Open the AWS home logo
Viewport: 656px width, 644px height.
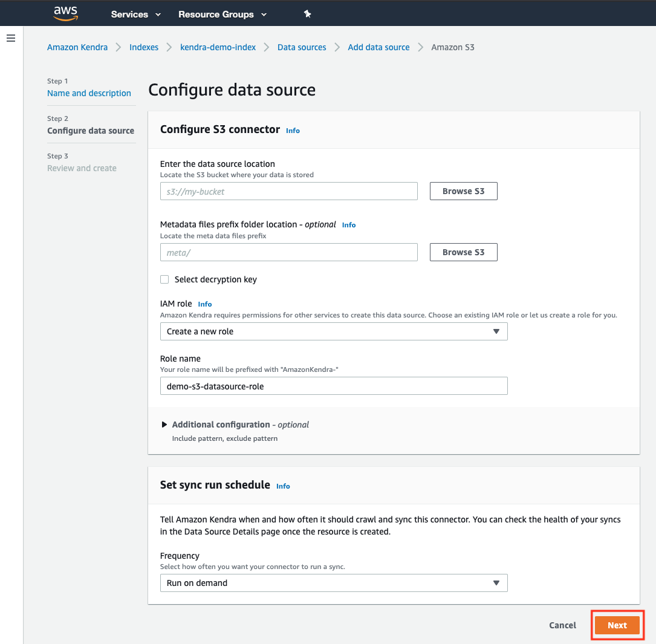(x=66, y=14)
